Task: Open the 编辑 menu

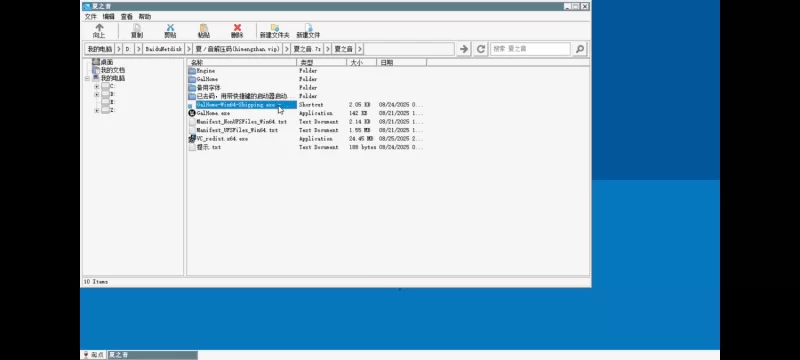Action: pos(109,17)
